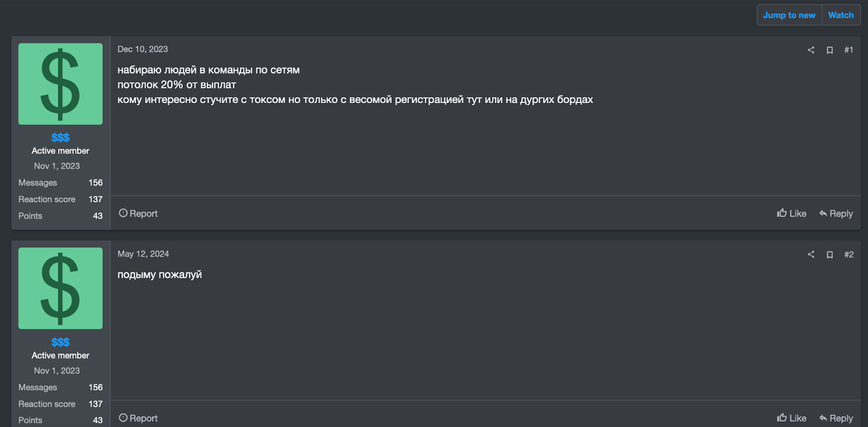Screen dimensions: 868x427
Task: Click the thumbs-up Like icon on the first post
Action: pyautogui.click(x=781, y=213)
